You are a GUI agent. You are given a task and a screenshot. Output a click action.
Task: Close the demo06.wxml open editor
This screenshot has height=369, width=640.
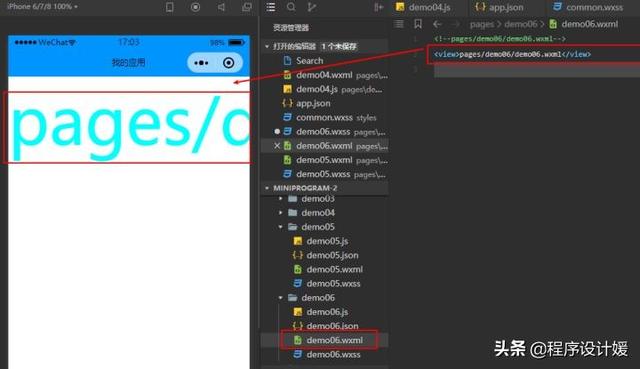tap(277, 146)
